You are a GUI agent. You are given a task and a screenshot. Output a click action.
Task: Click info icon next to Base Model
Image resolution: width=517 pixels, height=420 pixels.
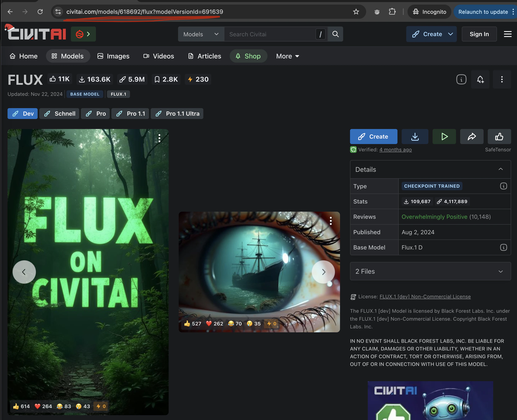[x=503, y=248]
